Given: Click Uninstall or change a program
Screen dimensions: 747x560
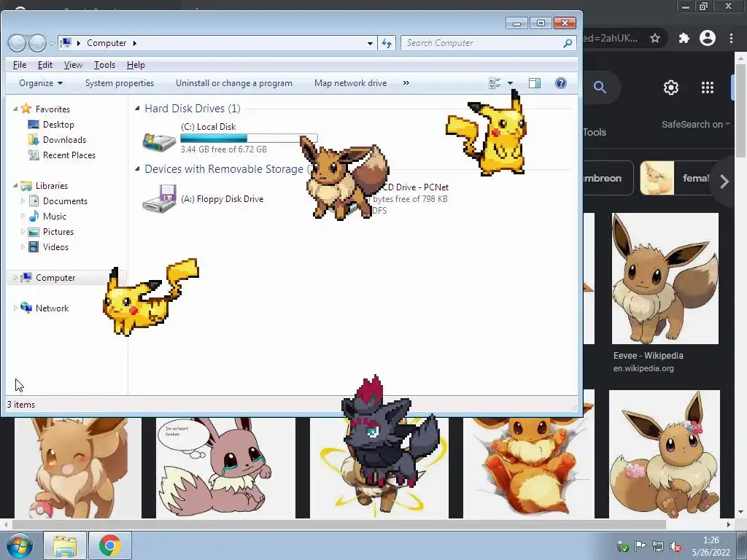Looking at the screenshot, I should (x=234, y=83).
